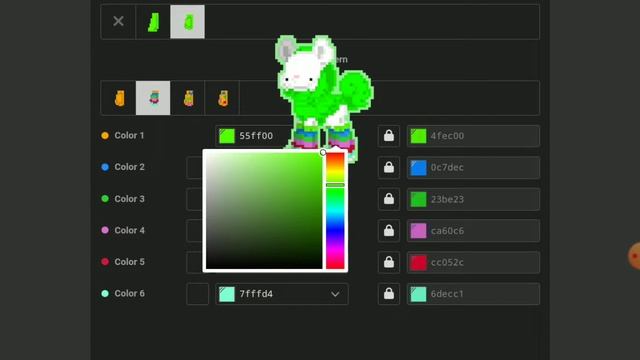Click the Color 1 label
This screenshot has width=640, height=360.
pos(129,136)
